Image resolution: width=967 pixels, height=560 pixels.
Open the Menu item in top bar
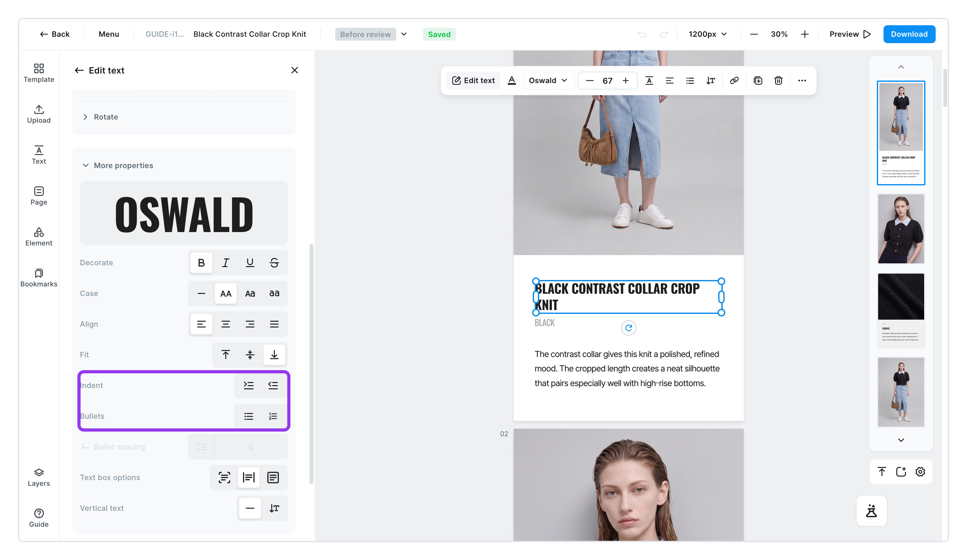pyautogui.click(x=109, y=34)
